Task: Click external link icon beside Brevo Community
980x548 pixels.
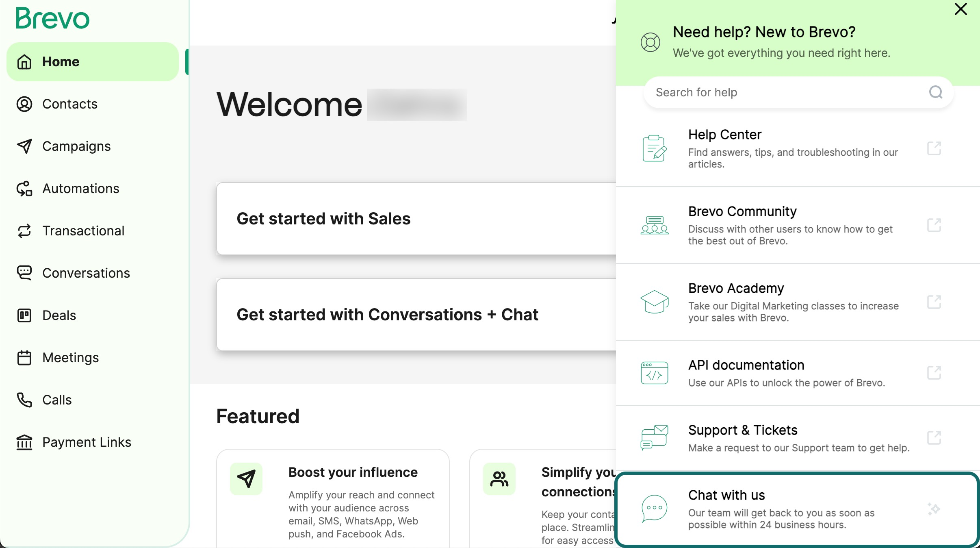Action: (934, 225)
